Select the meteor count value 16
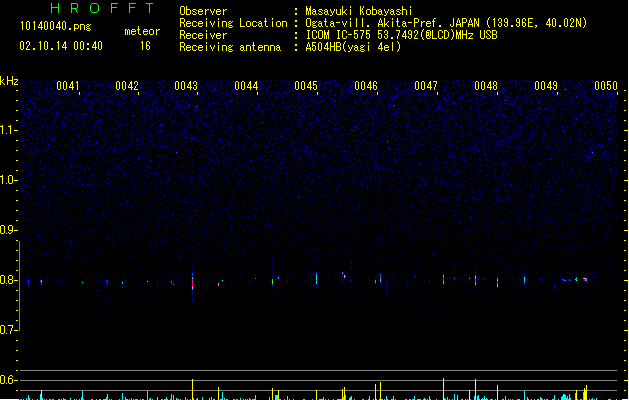The height and width of the screenshot is (400, 629). pos(145,46)
